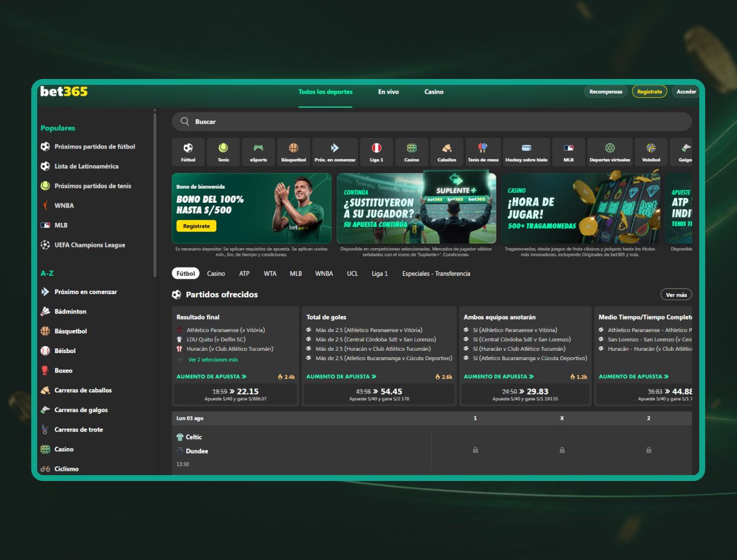Open the Básquetbol sport tile

pyautogui.click(x=294, y=152)
